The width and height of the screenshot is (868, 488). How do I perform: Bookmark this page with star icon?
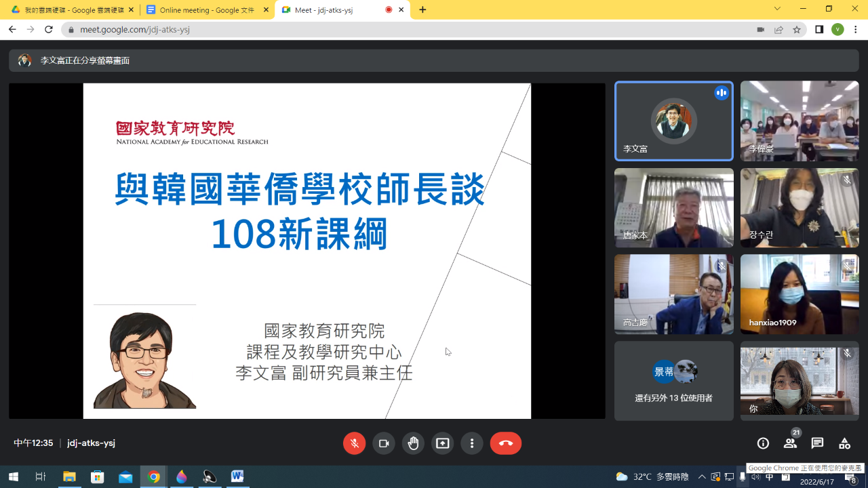click(x=797, y=30)
